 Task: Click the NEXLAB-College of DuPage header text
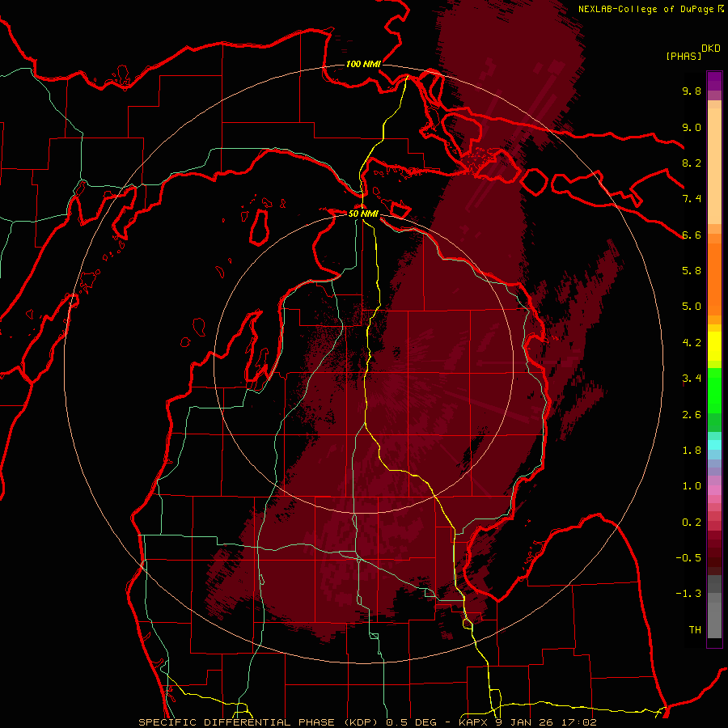[646, 9]
